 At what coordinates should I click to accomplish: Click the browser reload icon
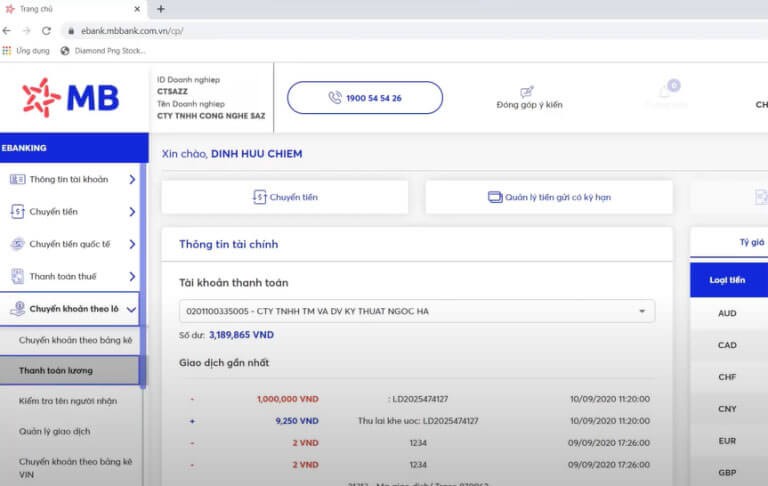pyautogui.click(x=46, y=31)
